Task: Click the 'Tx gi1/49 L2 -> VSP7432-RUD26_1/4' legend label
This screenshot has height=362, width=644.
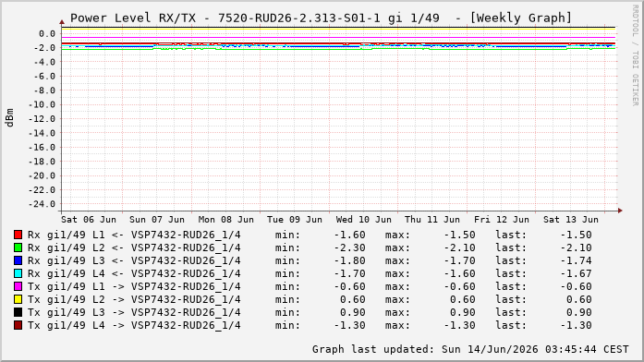Action: [x=134, y=299]
